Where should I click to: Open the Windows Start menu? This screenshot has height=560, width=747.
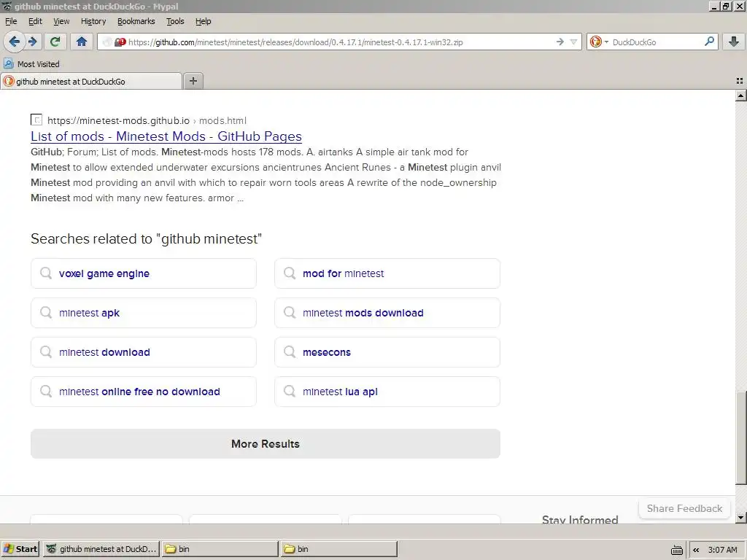point(20,549)
